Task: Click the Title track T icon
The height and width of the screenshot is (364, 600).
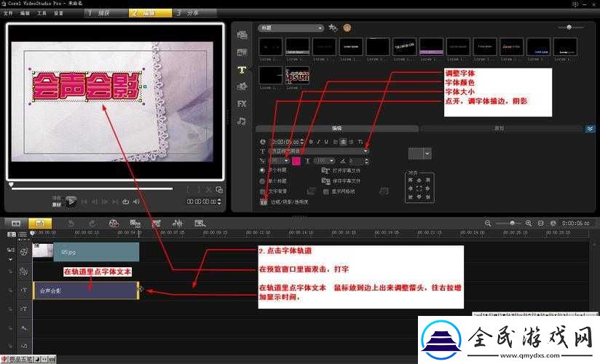Action: point(24,290)
